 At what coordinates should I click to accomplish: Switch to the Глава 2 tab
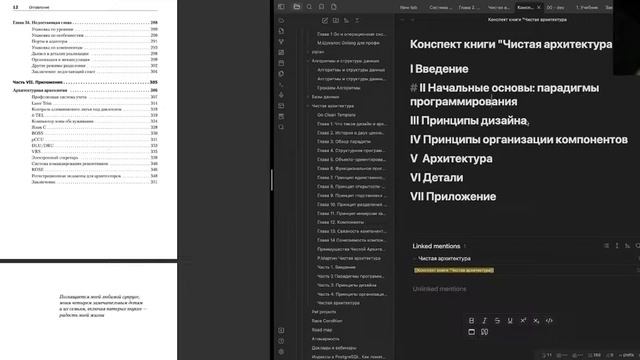469,7
